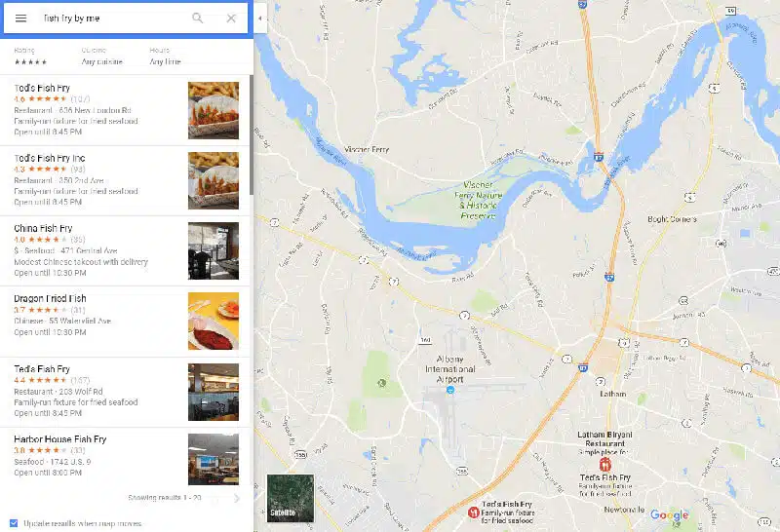Click the fish fry search field
The height and width of the screenshot is (532, 780).
tap(114, 19)
